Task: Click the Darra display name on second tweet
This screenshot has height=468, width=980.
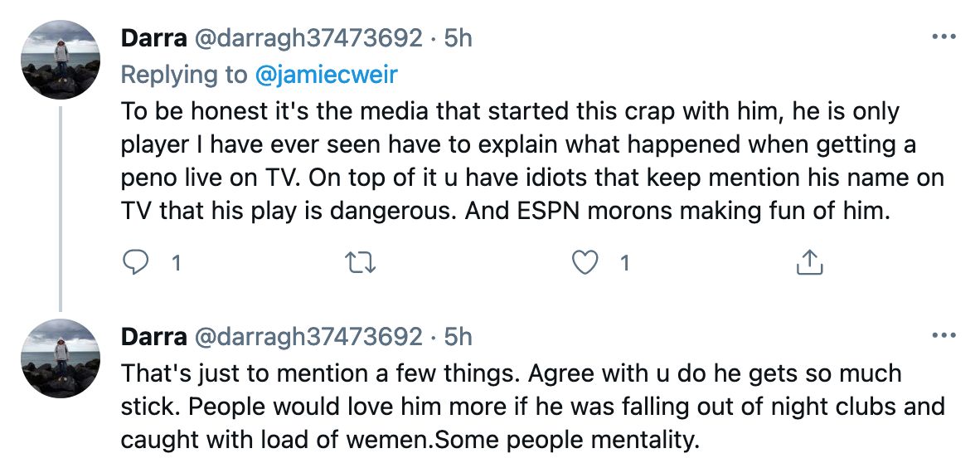Action: tap(153, 337)
